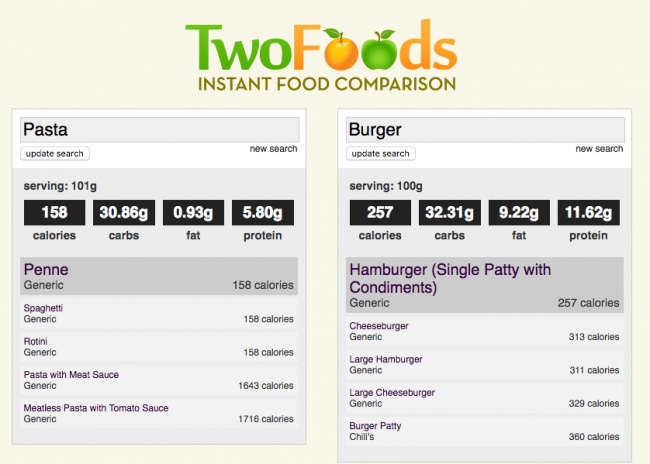Click new search link in Pasta panel
The height and width of the screenshot is (464, 650).
tap(273, 149)
